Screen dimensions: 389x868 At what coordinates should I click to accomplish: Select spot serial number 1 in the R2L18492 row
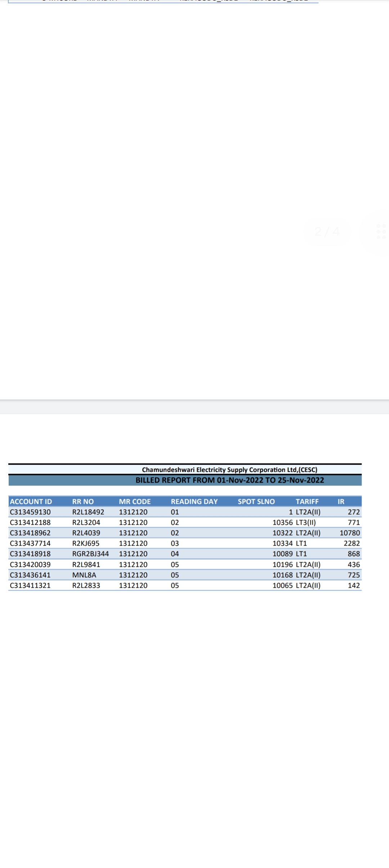pos(291,512)
